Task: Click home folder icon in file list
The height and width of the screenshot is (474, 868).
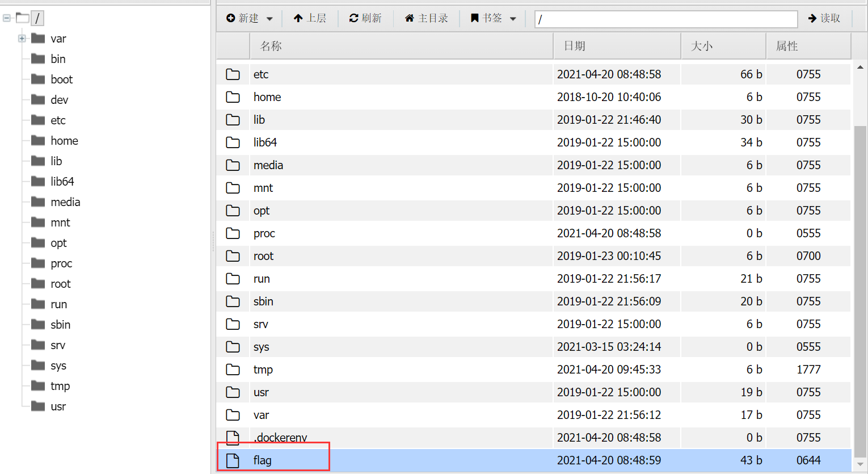Action: 233,97
